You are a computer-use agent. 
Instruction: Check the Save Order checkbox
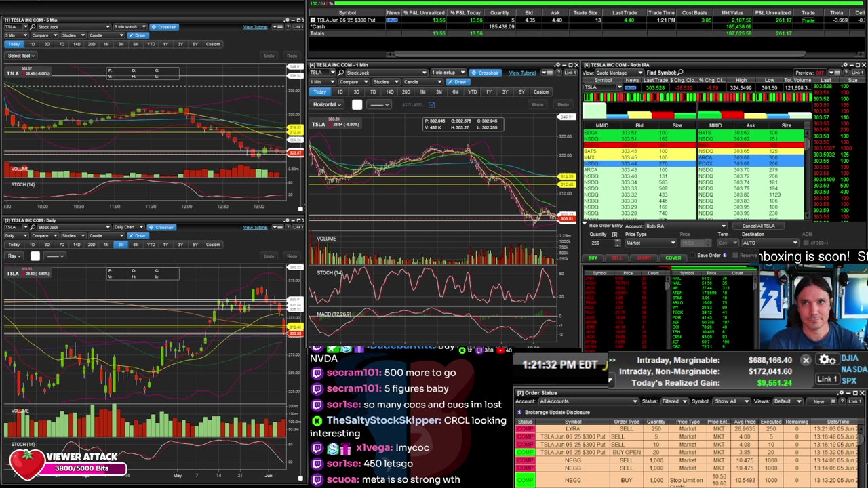(693, 256)
